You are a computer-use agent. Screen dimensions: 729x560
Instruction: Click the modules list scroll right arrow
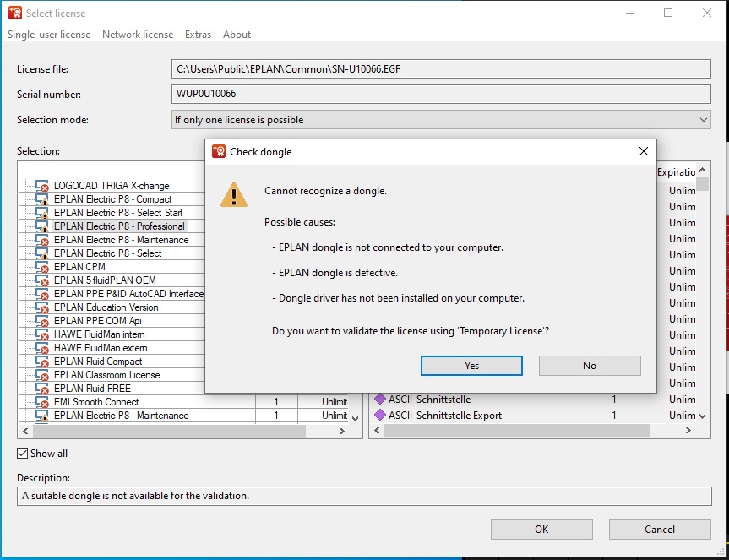tap(688, 431)
